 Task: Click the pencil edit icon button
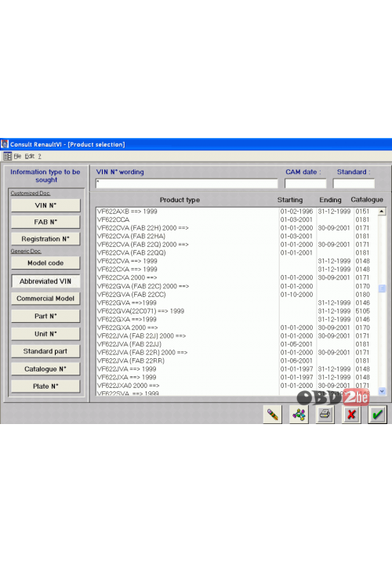tap(272, 415)
